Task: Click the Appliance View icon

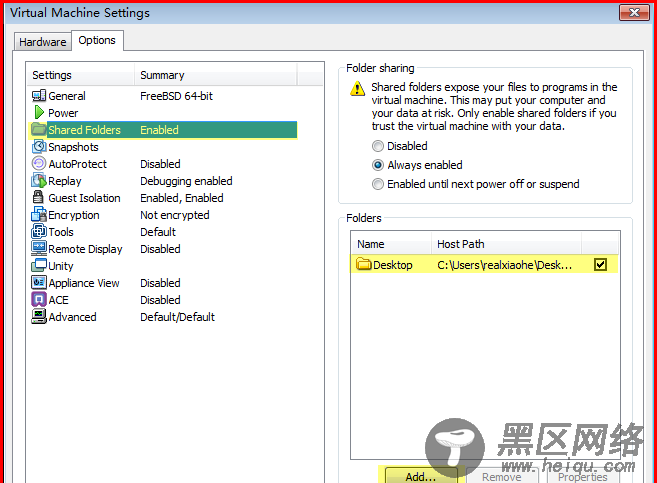Action: point(39,282)
